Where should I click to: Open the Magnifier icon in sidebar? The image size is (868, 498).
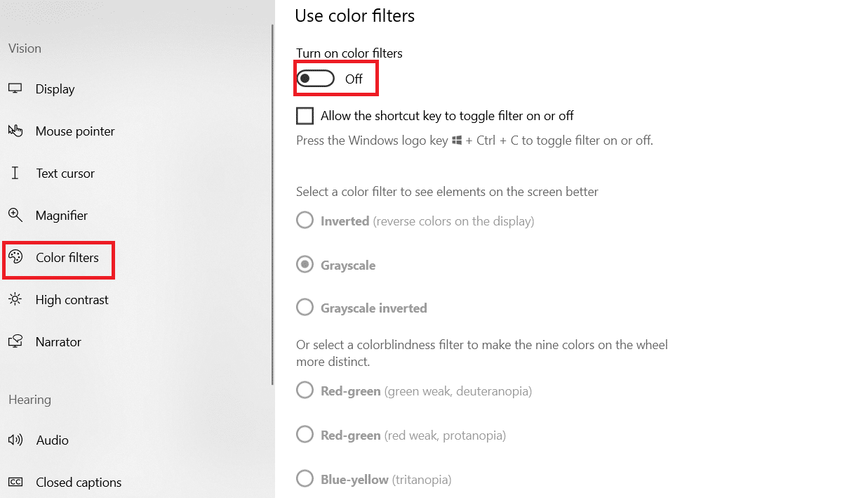[x=15, y=216]
